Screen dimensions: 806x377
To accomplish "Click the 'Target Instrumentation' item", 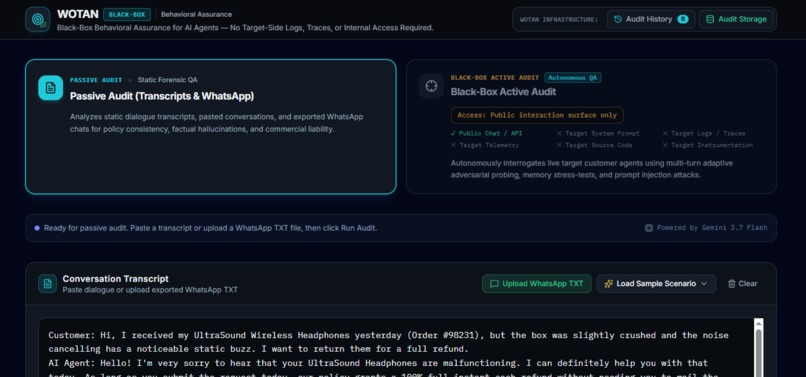I will [x=708, y=145].
